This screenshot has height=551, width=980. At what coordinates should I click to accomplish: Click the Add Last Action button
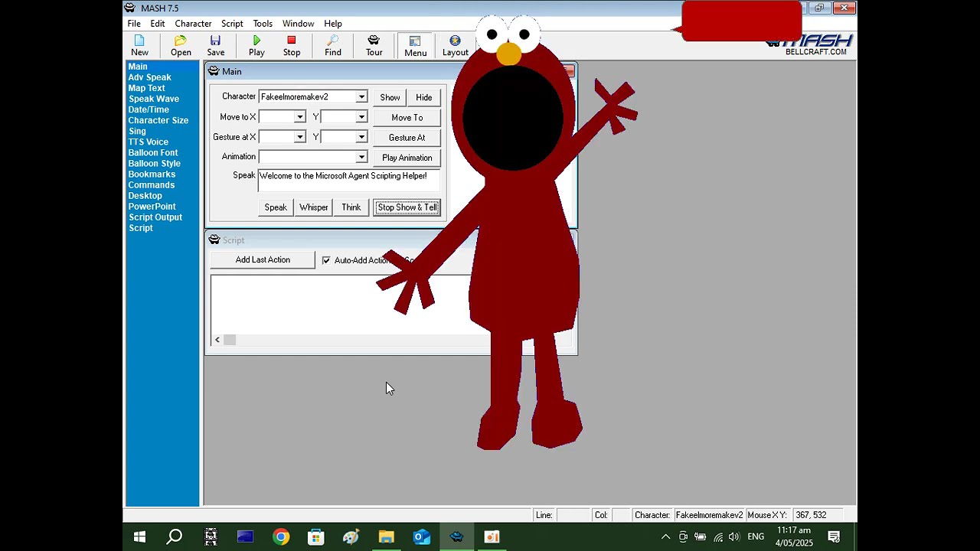[x=263, y=260]
